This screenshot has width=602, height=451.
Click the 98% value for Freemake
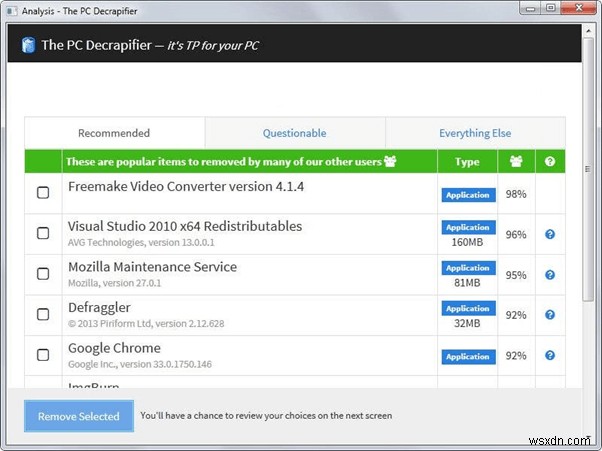pyautogui.click(x=516, y=194)
